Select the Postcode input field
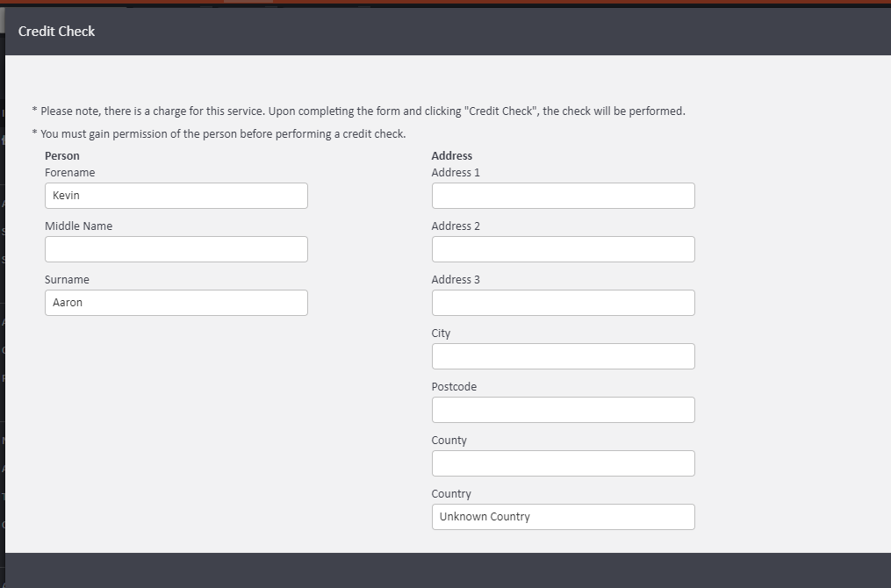The height and width of the screenshot is (588, 891). click(563, 410)
